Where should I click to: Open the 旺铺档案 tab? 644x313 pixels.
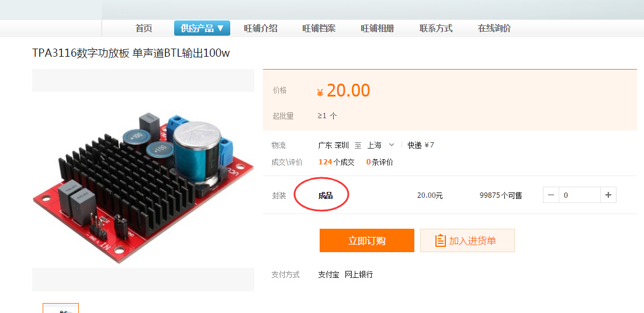tap(319, 29)
